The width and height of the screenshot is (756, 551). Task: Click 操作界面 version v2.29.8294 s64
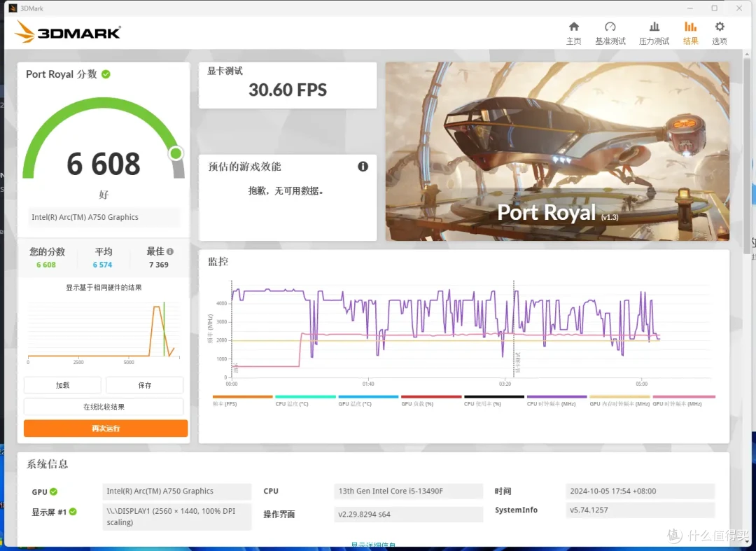(408, 515)
